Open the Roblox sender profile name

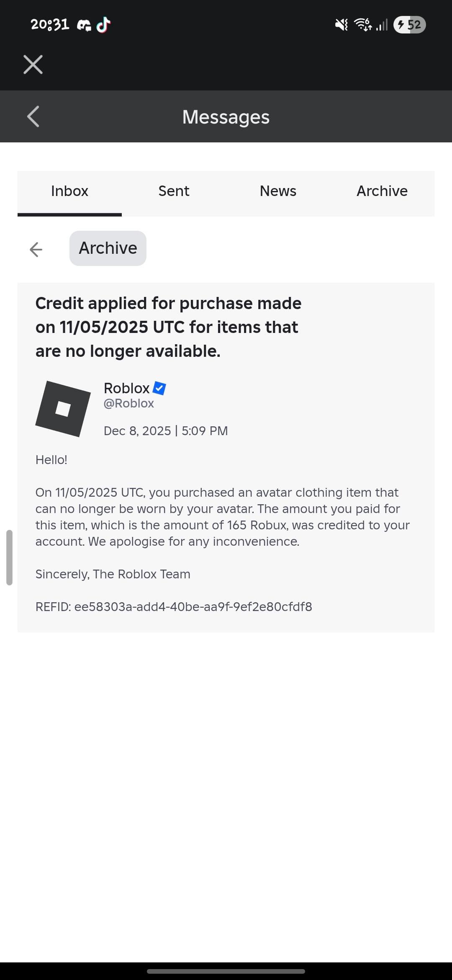point(126,388)
